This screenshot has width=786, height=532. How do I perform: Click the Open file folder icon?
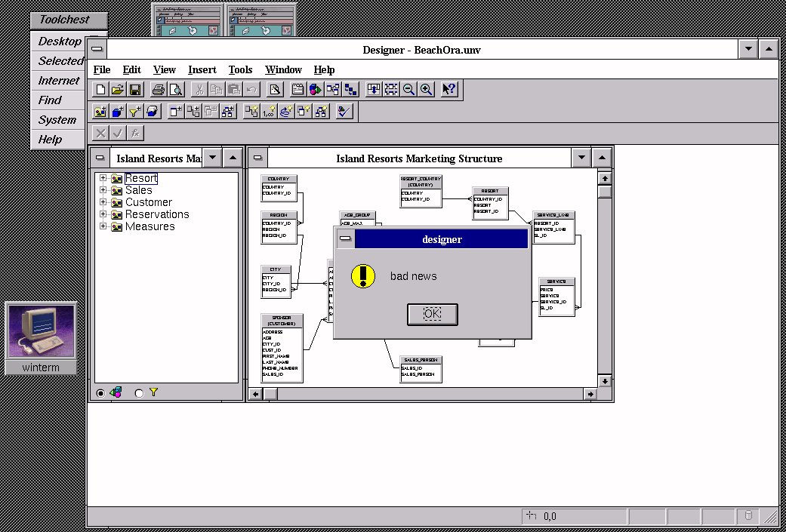[118, 90]
